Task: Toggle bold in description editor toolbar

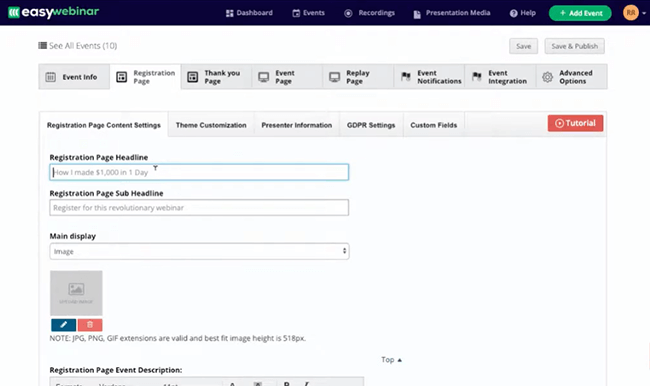Action: tap(286, 384)
